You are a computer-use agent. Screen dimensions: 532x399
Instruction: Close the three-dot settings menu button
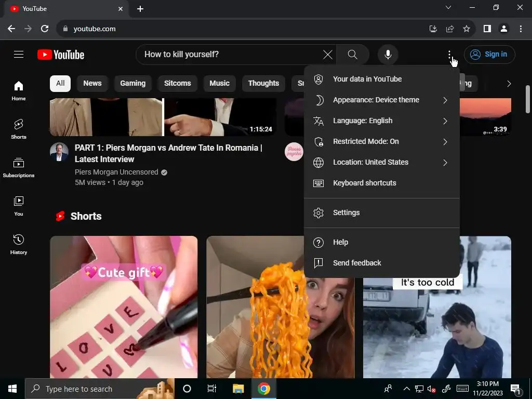click(x=449, y=54)
